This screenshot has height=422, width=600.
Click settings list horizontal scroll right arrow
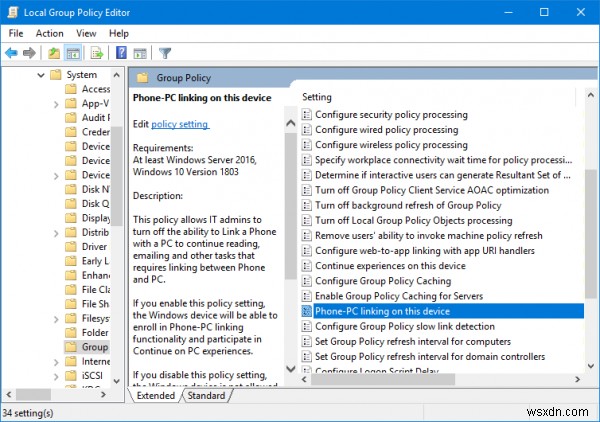(x=577, y=379)
